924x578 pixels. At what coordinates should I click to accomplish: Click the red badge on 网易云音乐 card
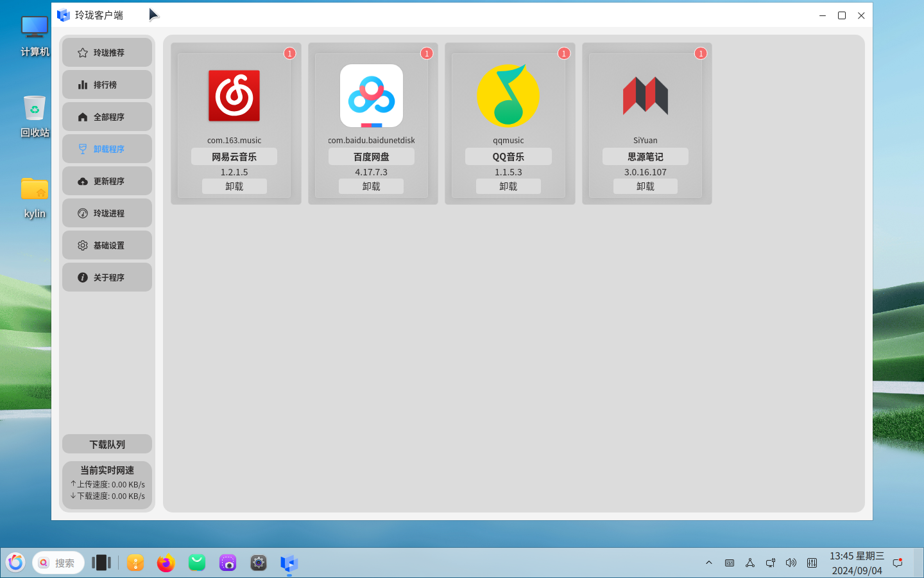290,53
